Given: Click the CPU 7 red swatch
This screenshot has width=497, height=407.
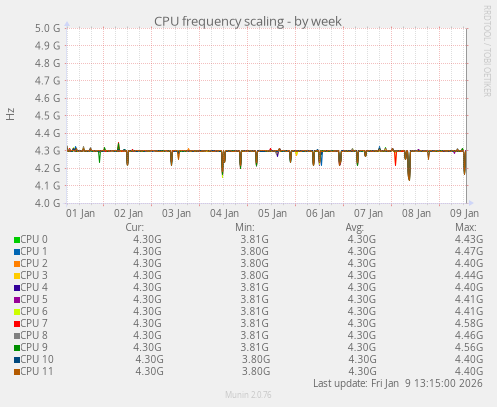Looking at the screenshot, I should (17, 324).
